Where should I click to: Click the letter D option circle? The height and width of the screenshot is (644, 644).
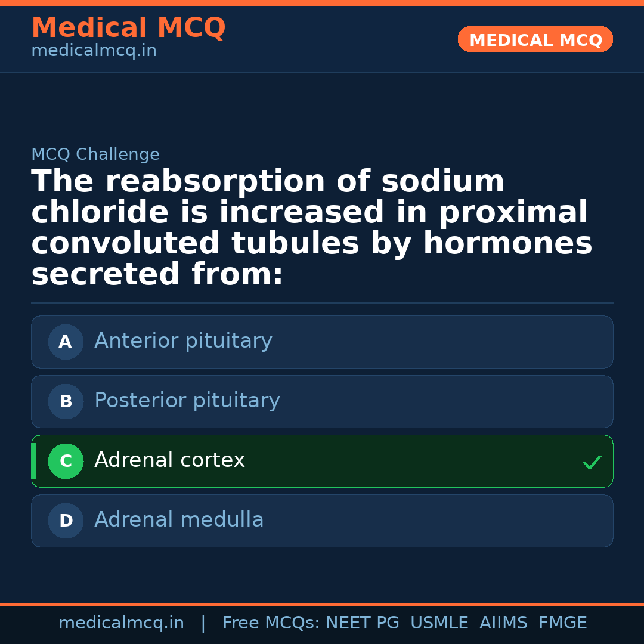click(66, 521)
